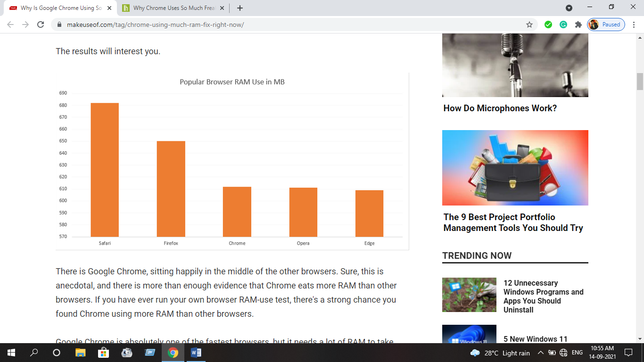Open the Paused profile button
The height and width of the screenshot is (362, 644).
point(606,25)
